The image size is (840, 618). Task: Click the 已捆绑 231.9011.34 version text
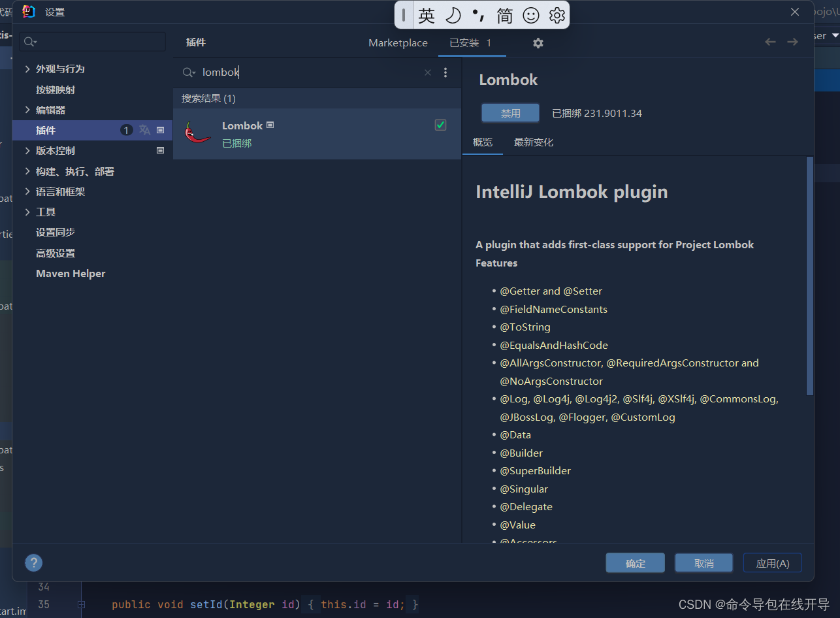(x=597, y=113)
